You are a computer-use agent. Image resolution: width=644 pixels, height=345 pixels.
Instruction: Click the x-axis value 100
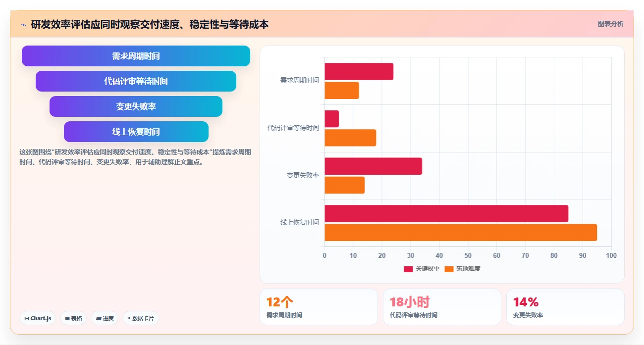point(611,255)
